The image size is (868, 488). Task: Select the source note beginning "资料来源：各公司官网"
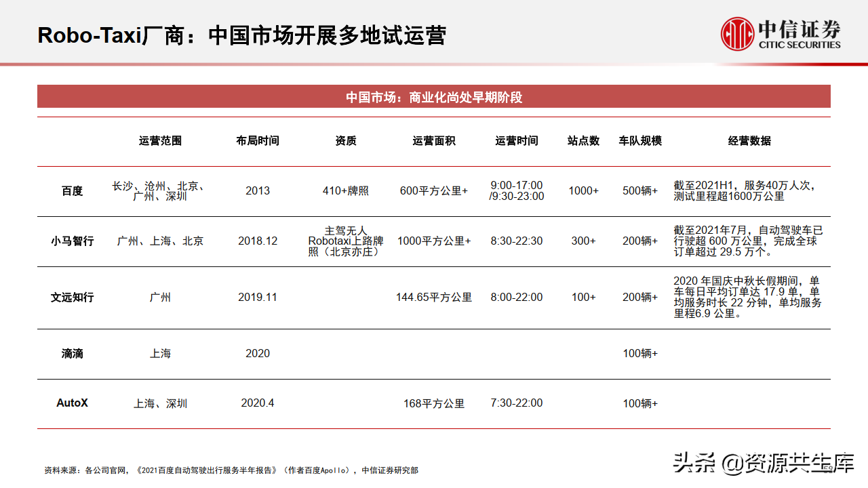point(231,470)
